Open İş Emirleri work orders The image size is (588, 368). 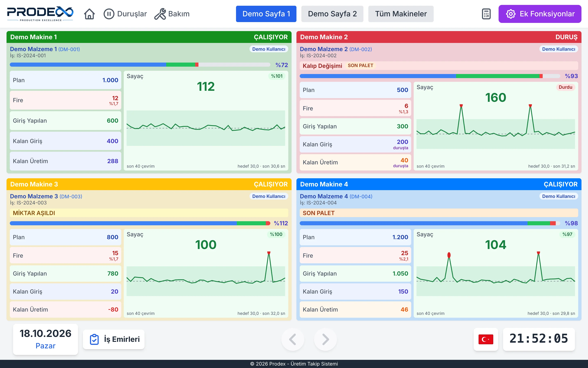click(x=114, y=339)
